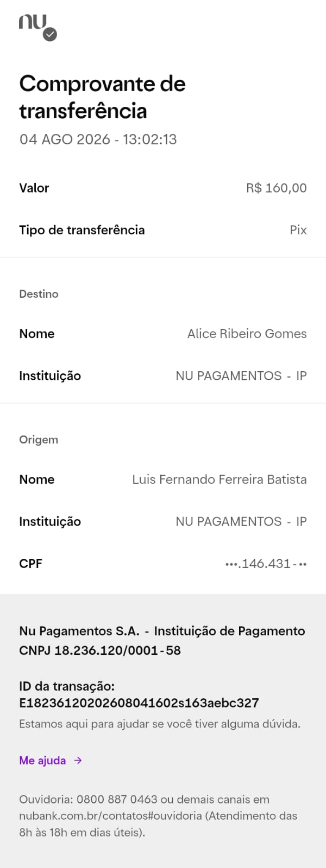Screen dimensions: 326x868
Task: Click the Destino section header
Action: click(39, 294)
